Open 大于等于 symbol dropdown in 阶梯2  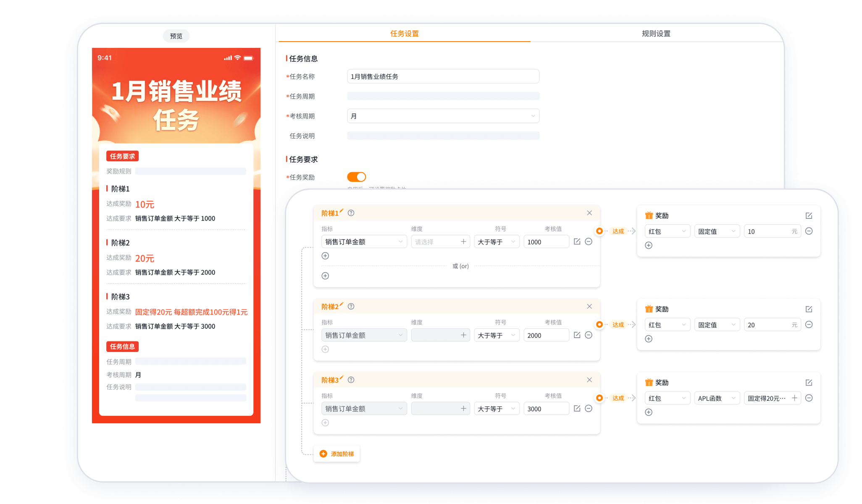(x=496, y=335)
